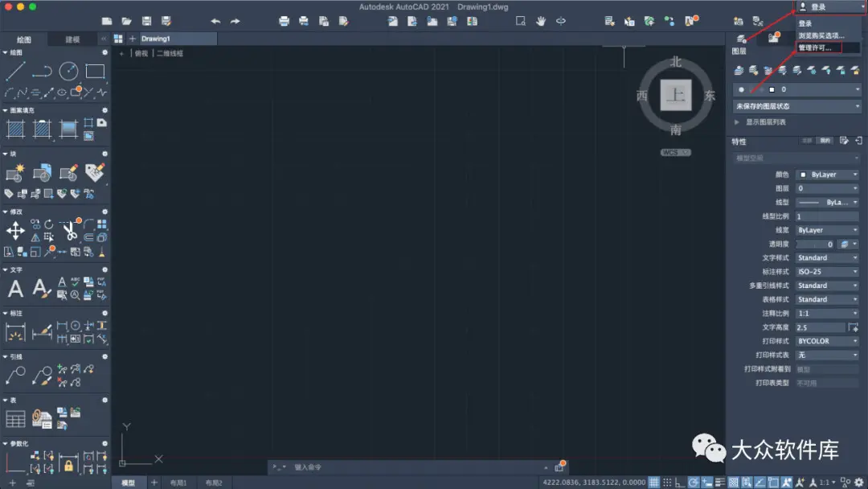Click the WCS coordinate system button
This screenshot has height=489, width=868.
[x=675, y=152]
